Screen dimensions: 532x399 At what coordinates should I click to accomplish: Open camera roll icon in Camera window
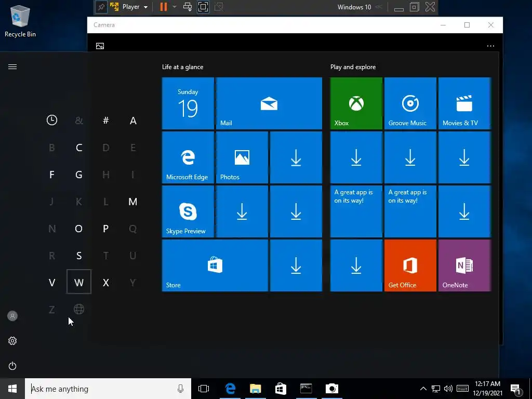pos(100,46)
